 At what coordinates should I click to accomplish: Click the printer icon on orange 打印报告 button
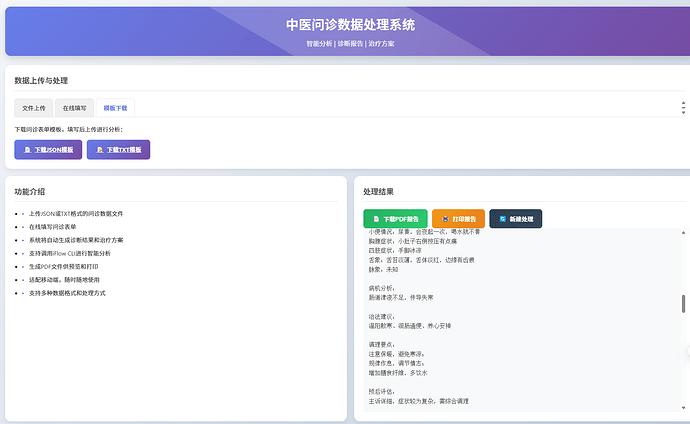445,218
